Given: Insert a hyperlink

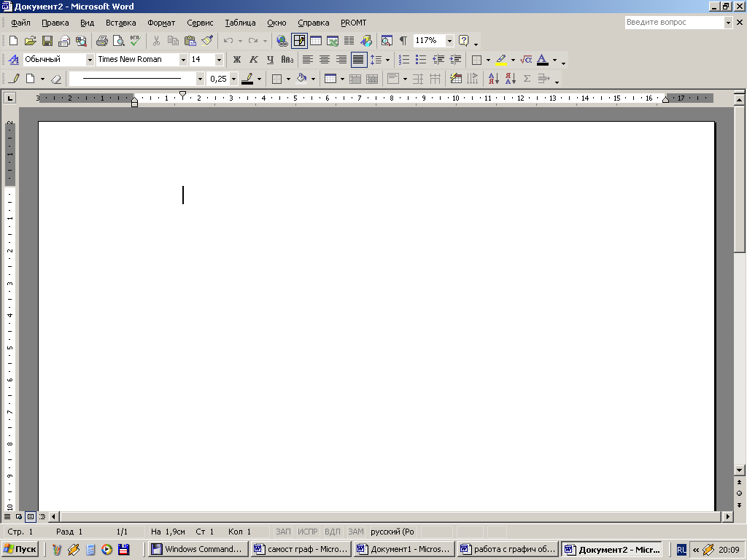Looking at the screenshot, I should pyautogui.click(x=282, y=41).
